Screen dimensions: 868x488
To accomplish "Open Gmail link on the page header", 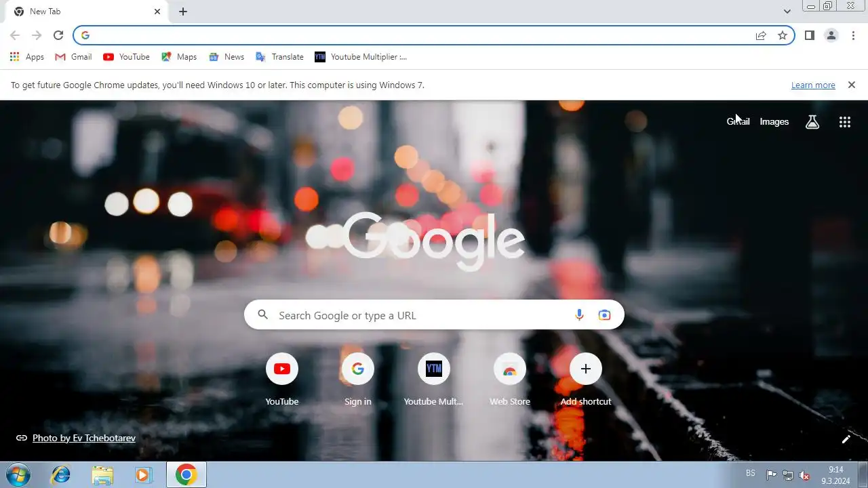I will click(738, 122).
